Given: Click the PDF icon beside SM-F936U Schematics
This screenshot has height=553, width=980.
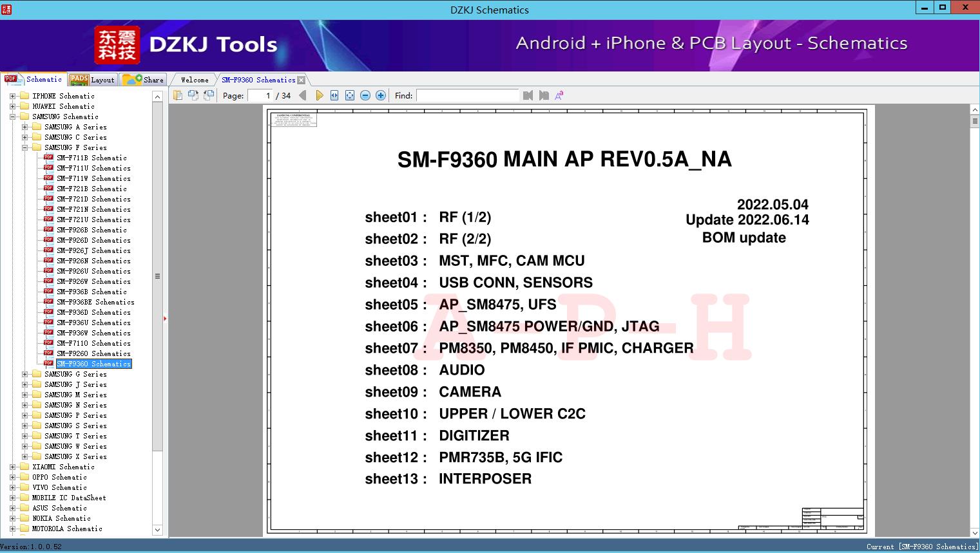Looking at the screenshot, I should pos(48,323).
